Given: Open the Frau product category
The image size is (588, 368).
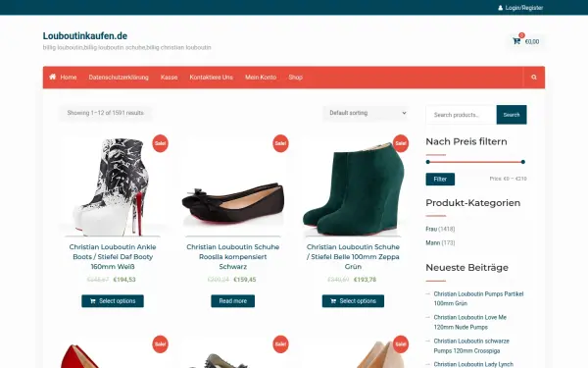Looking at the screenshot, I should (431, 229).
